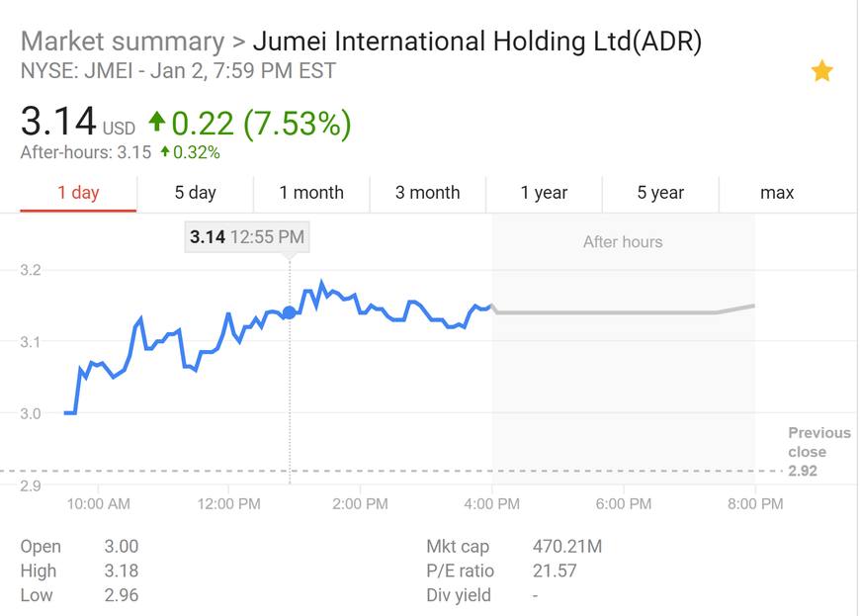
Task: Click the small after-hours green up arrow
Action: (165, 152)
